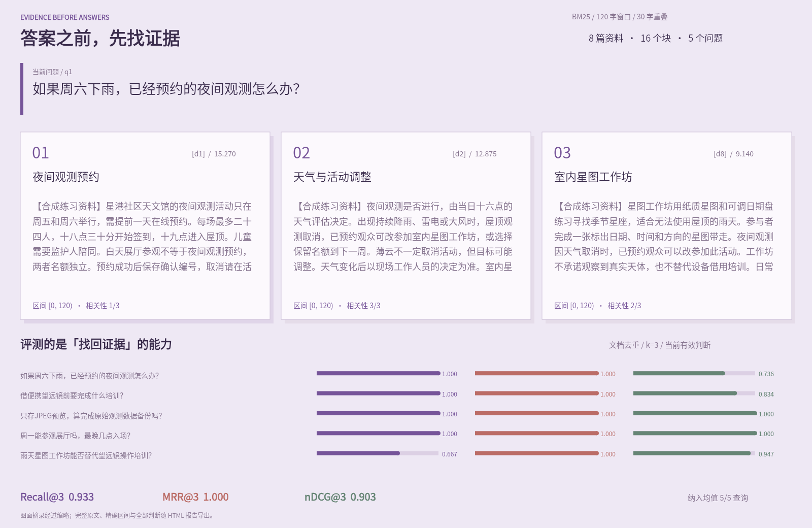The width and height of the screenshot is (812, 528).
Task: Click the 16 个块 count
Action: pos(656,38)
